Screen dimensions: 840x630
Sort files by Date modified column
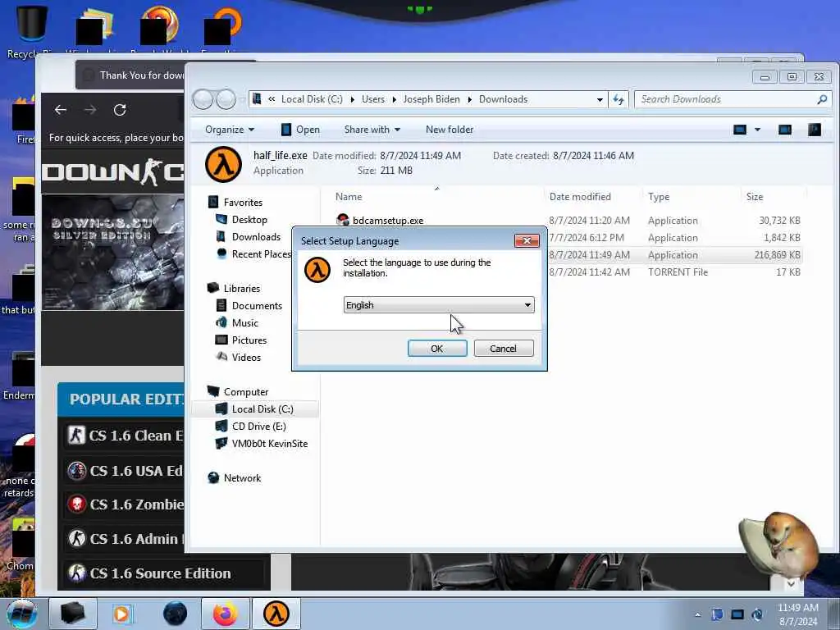tap(580, 197)
